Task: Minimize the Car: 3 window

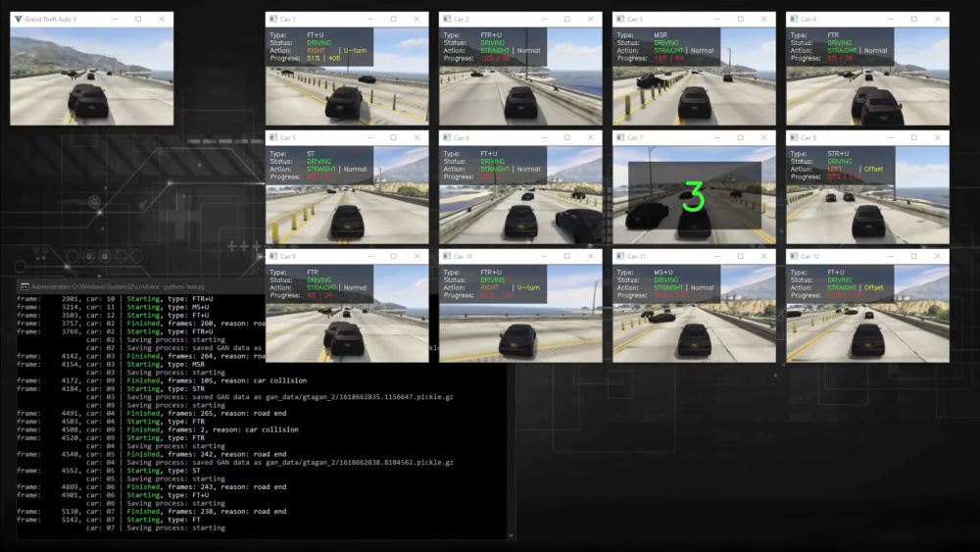Action: coord(717,20)
